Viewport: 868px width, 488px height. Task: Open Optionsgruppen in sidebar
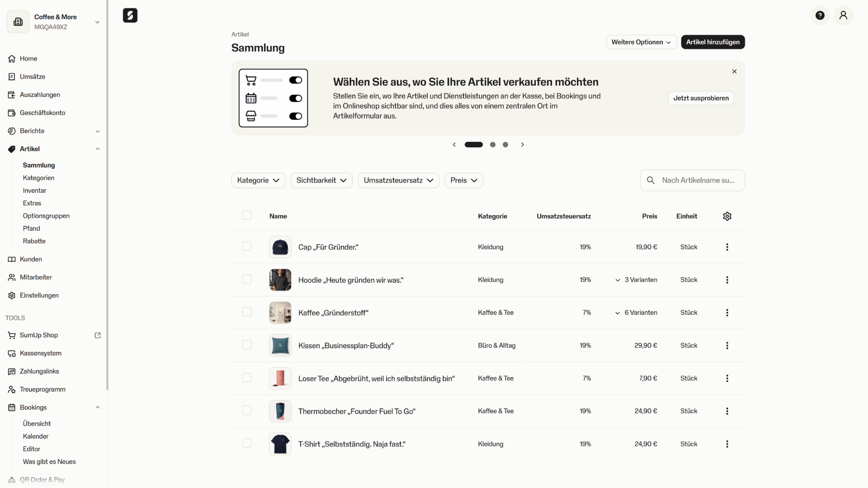pos(46,216)
